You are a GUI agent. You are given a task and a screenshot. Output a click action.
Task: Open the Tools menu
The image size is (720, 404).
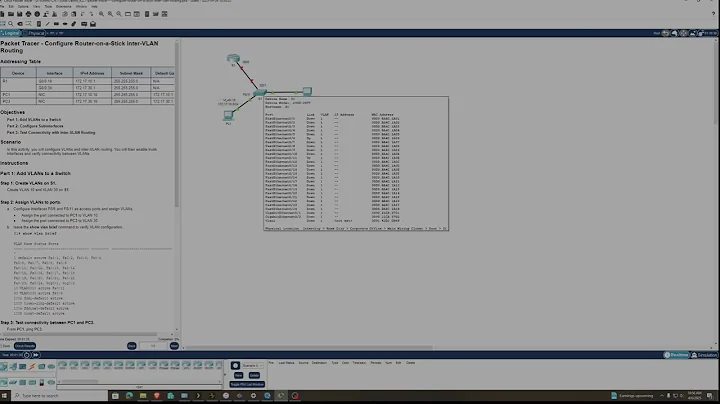pos(48,7)
